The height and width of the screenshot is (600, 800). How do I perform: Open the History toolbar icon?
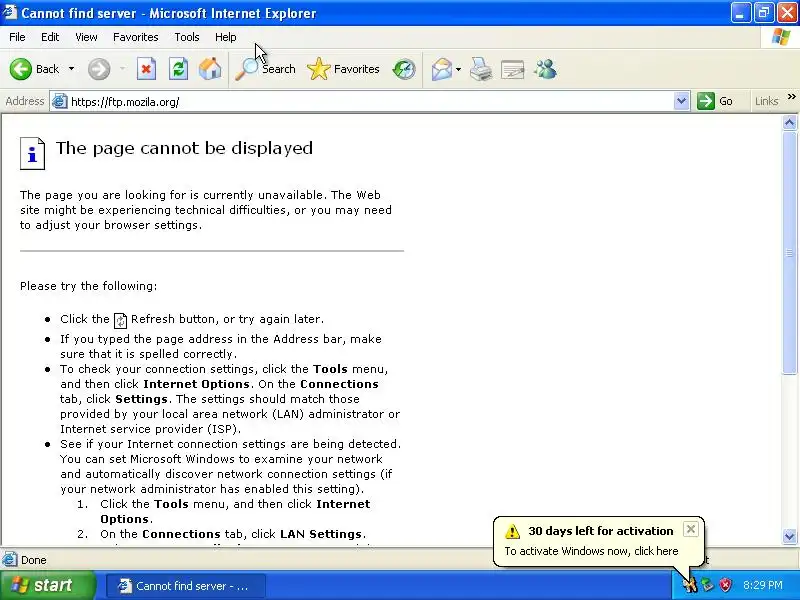pyautogui.click(x=404, y=69)
